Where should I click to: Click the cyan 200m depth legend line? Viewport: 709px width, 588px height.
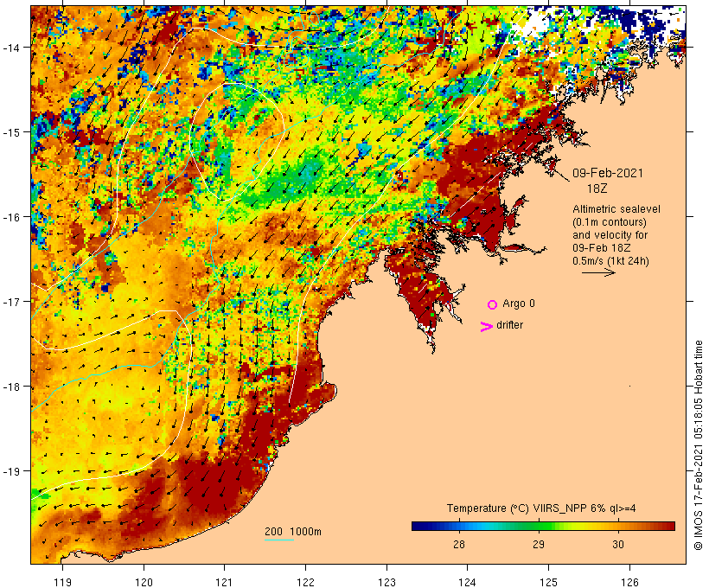point(279,540)
